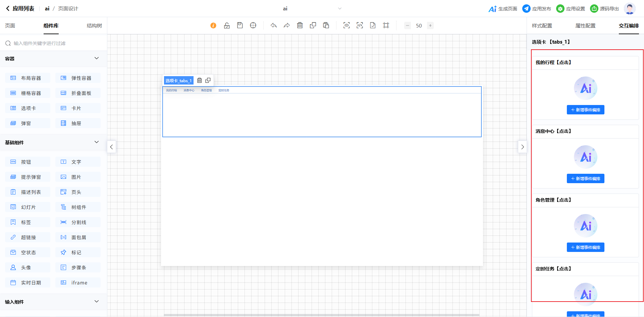The width and height of the screenshot is (644, 317).
Task: Collapse the right configuration panel
Action: click(522, 147)
